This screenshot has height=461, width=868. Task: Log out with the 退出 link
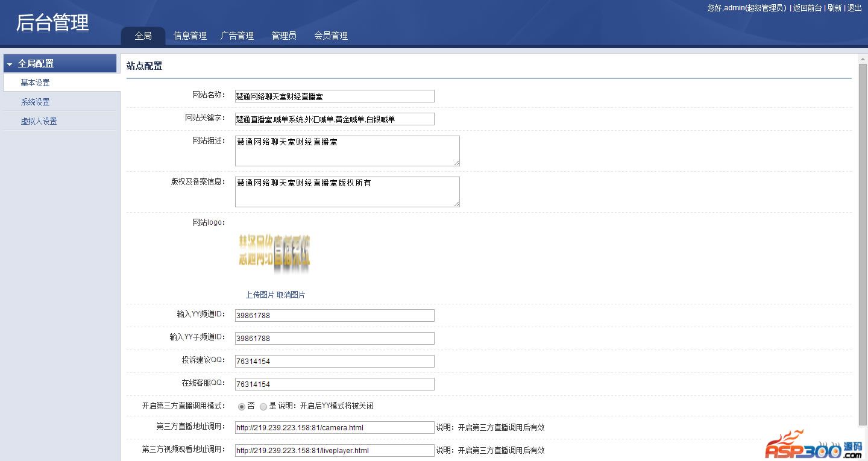[x=855, y=8]
